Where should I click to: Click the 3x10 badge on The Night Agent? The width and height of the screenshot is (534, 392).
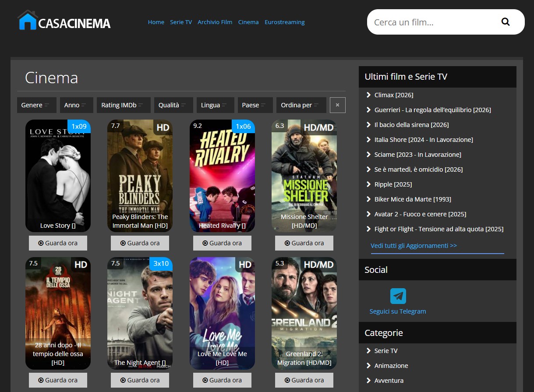(x=161, y=264)
